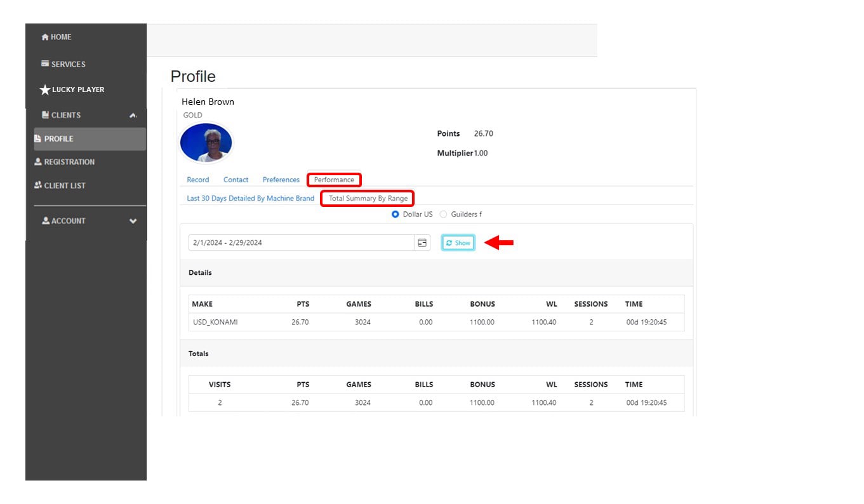The height and width of the screenshot is (504, 864).
Task: Click the MAKE column header
Action: 203,304
